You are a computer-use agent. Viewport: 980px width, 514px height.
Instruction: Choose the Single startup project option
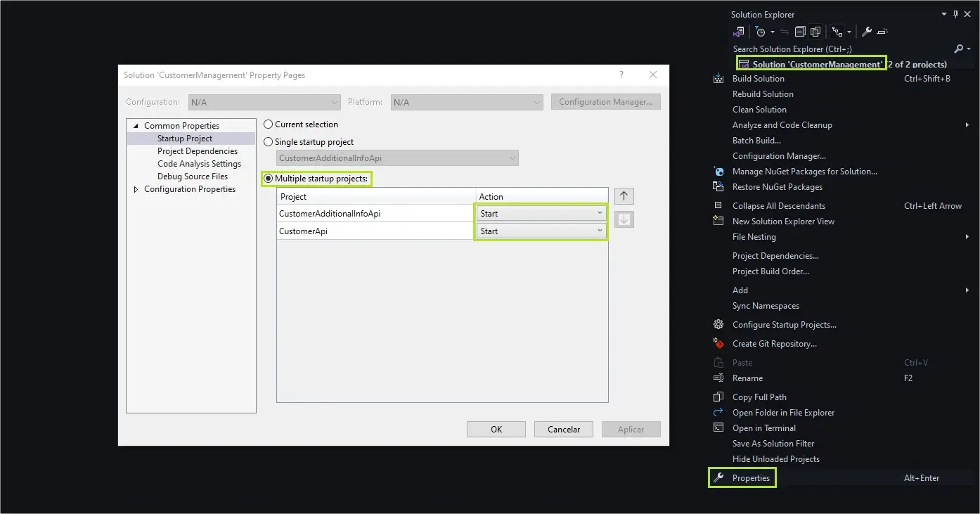268,142
